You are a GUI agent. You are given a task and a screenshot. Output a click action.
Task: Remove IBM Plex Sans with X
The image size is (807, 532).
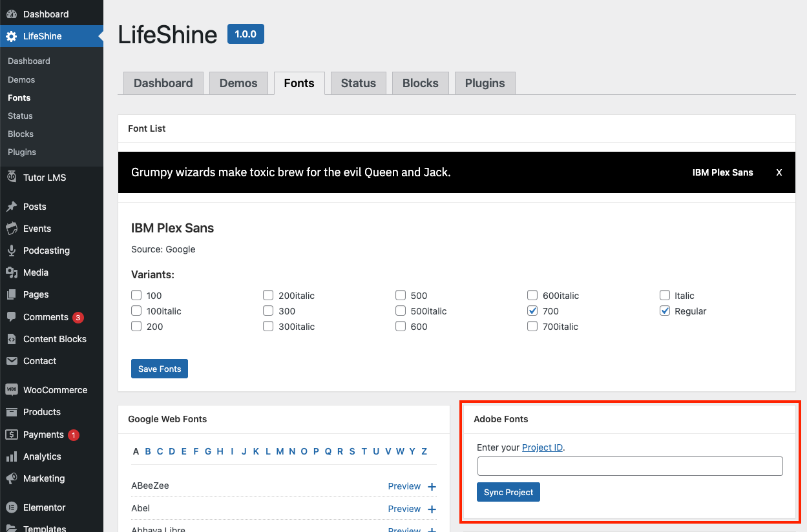click(779, 173)
